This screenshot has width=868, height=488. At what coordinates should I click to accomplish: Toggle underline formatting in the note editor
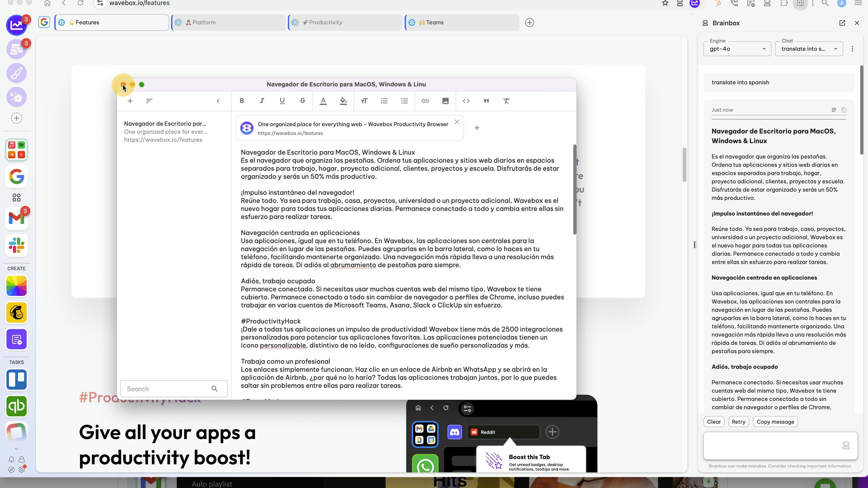pos(282,101)
